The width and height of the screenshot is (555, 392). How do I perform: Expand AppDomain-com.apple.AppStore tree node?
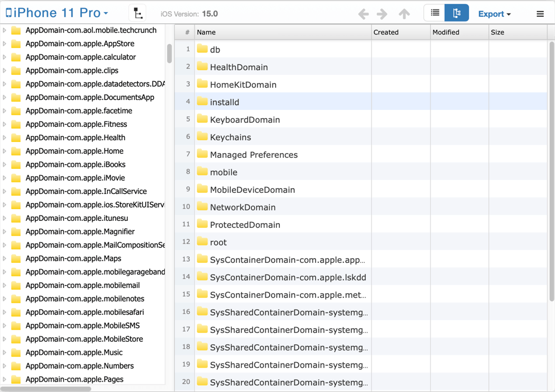[4, 44]
